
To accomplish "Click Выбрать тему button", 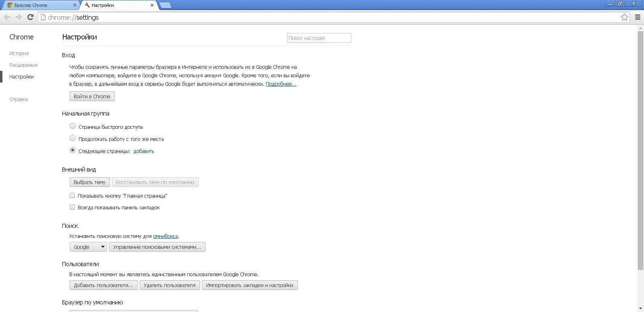I will pyautogui.click(x=89, y=182).
